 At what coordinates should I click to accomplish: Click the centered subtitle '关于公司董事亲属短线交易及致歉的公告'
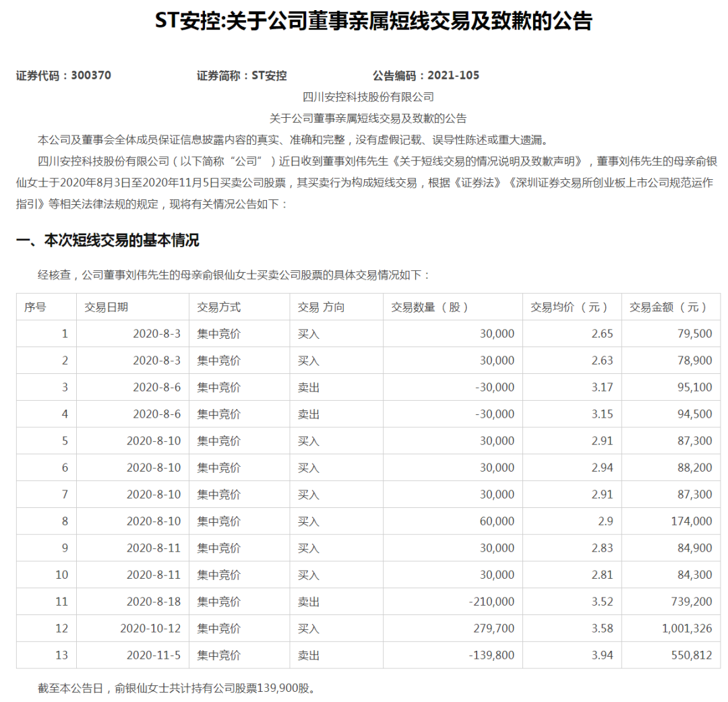[x=368, y=119]
